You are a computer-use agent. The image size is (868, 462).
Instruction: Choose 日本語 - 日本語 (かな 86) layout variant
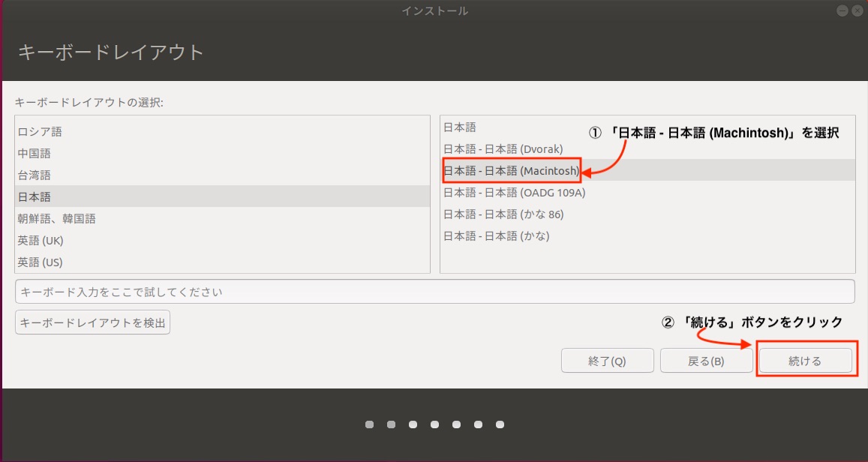pyautogui.click(x=647, y=214)
